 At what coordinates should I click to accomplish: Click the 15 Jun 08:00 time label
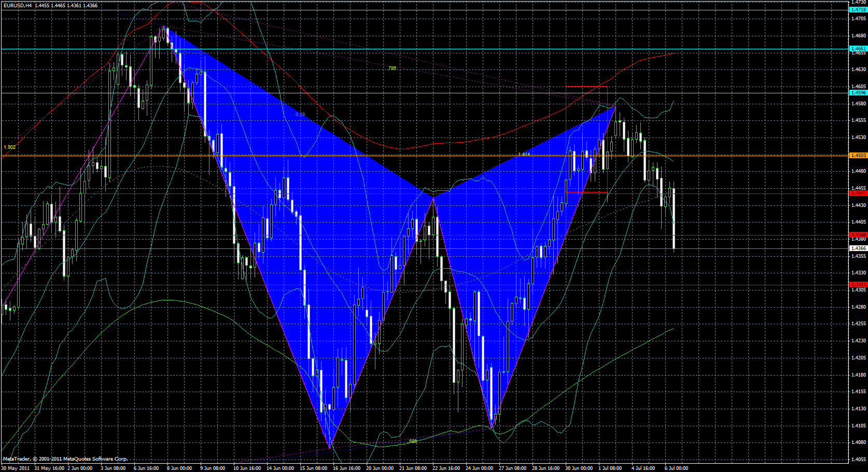313,468
